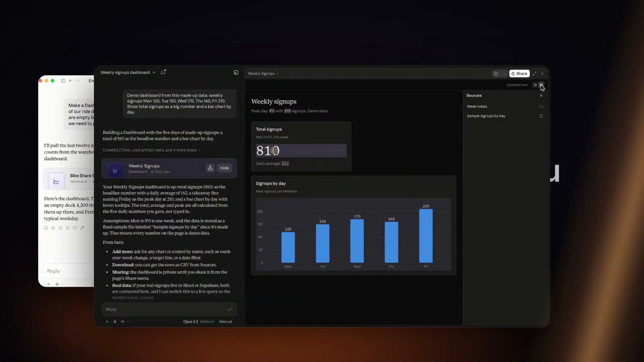Click the Fri bar in Signups by day chart

(x=426, y=236)
